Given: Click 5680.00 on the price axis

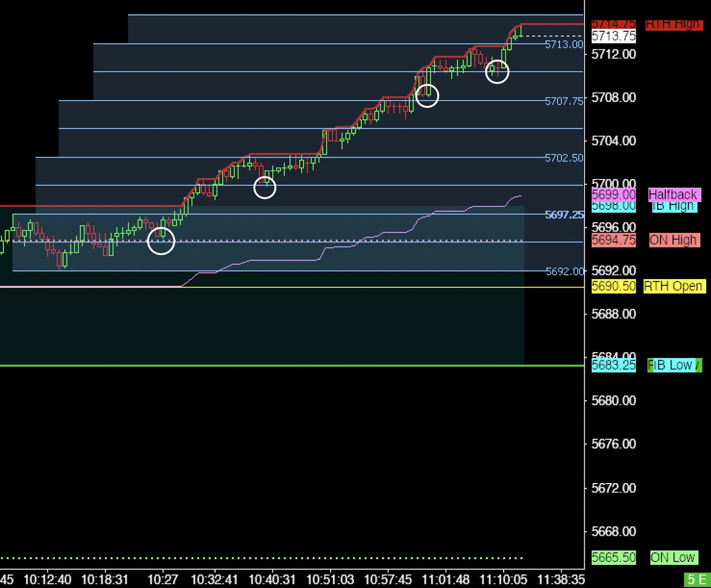Looking at the screenshot, I should point(614,401).
